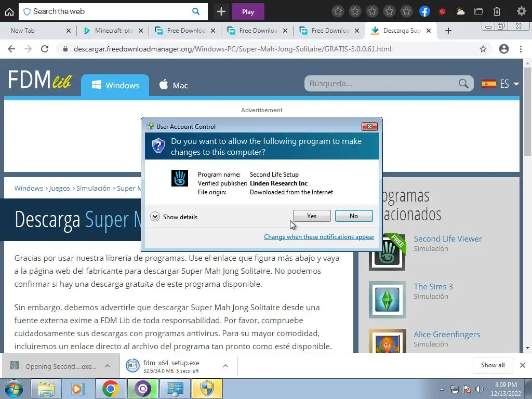Screen dimensions: 532x399
Task: Open Alice Greenfingers related program link
Action: click(447, 335)
